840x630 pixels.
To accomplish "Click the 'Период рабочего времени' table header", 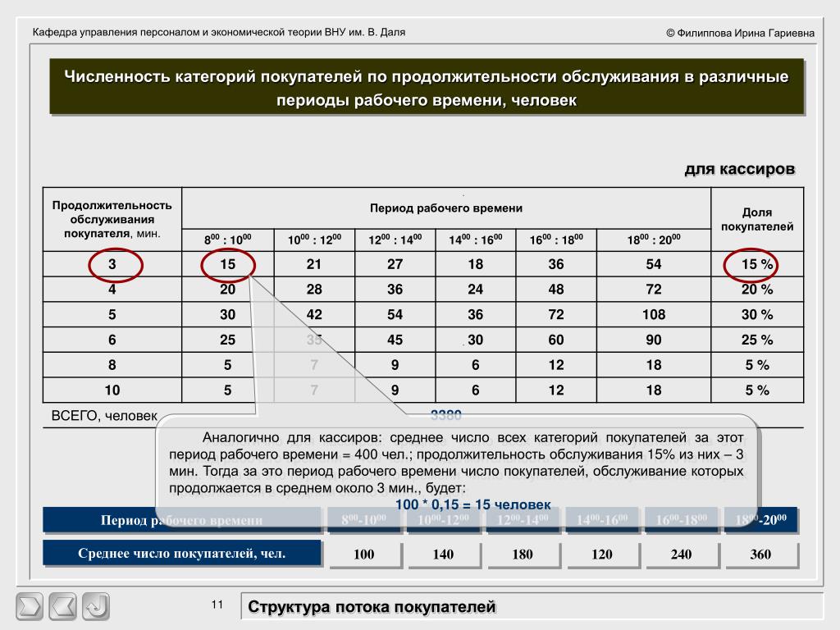I will tap(445, 208).
